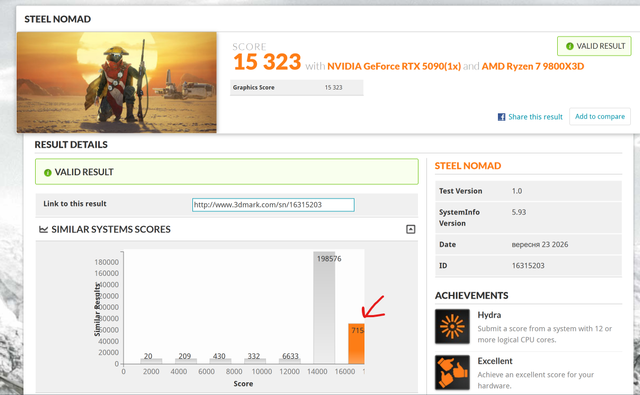
Task: Click the orange STEEL NOMAD sidebar heading
Action: point(468,166)
